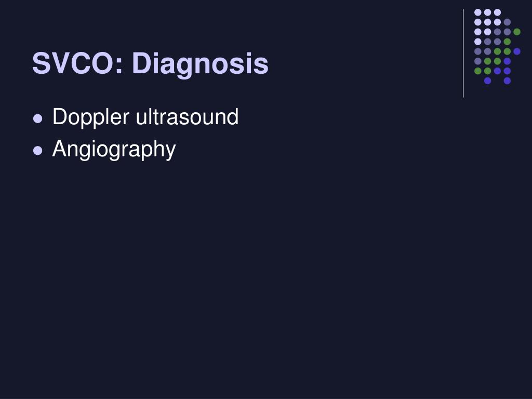Click the Angiography bullet text
The height and width of the screenshot is (399, 532).
[114, 149]
